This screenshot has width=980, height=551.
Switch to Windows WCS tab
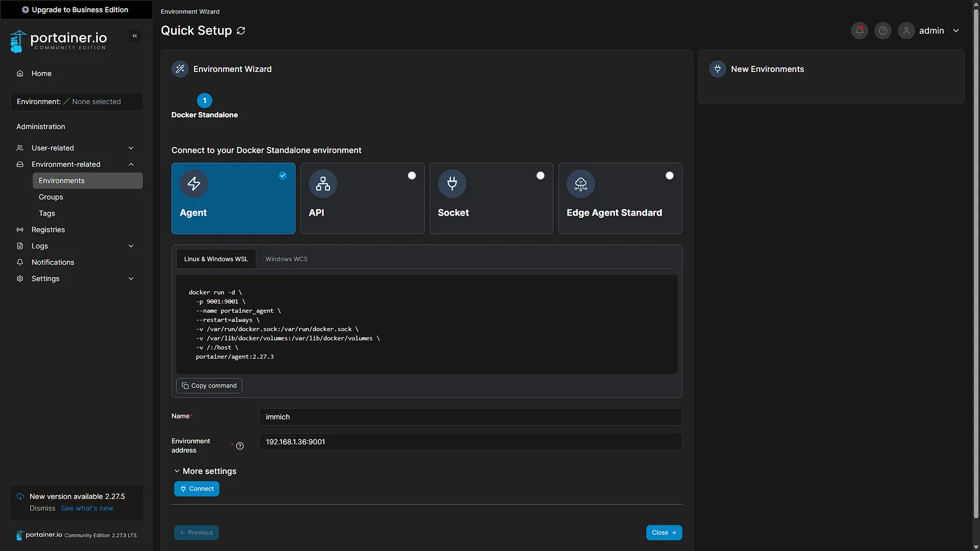pyautogui.click(x=286, y=259)
